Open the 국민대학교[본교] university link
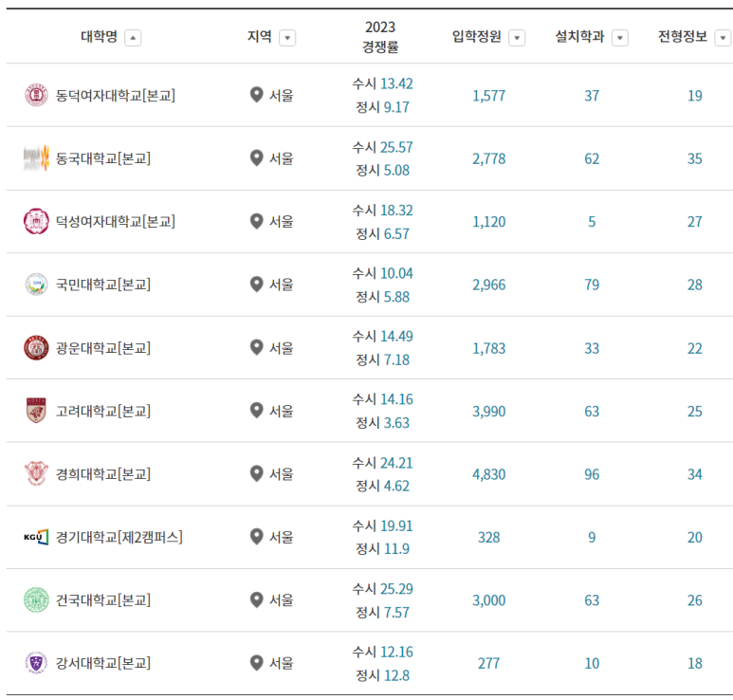 tap(103, 285)
